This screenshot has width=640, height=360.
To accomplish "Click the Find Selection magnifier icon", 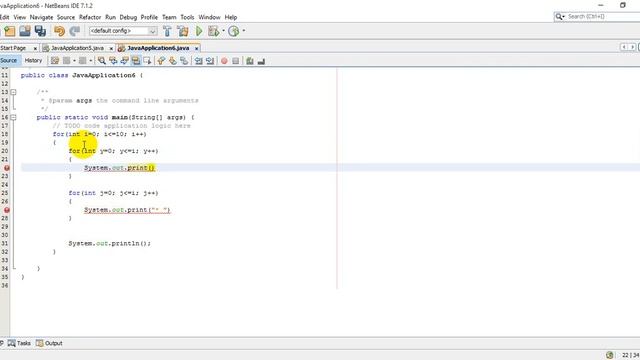I will tap(102, 61).
